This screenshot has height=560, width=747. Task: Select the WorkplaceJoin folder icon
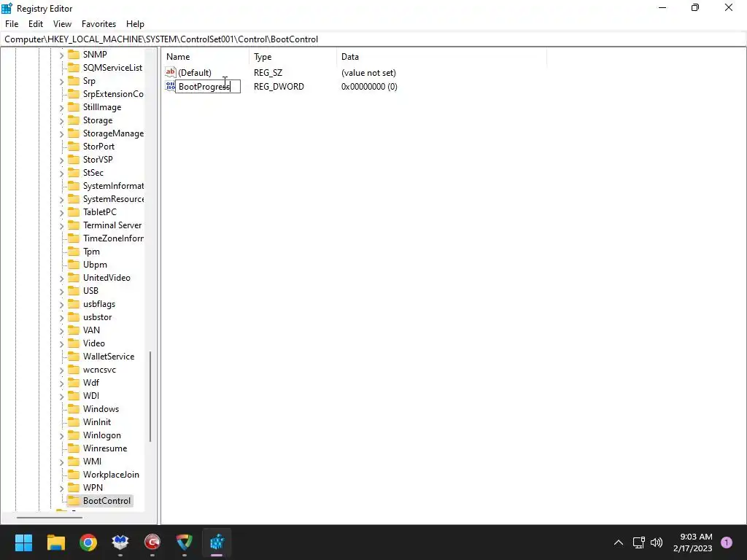tap(74, 474)
